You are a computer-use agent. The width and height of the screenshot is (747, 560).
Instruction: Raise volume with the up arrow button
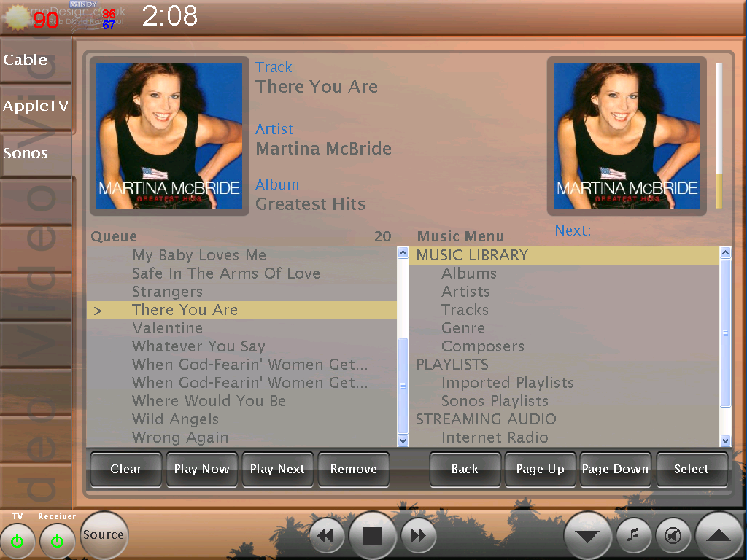pyautogui.click(x=719, y=536)
